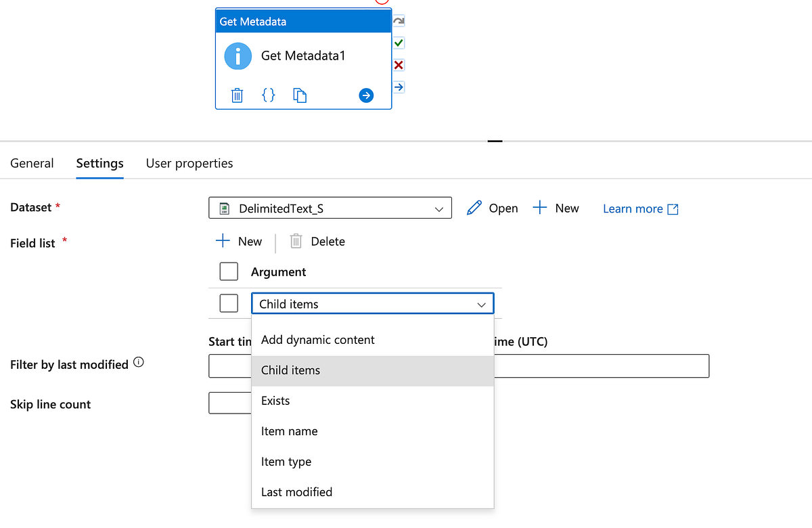The height and width of the screenshot is (528, 812).
Task: Select Exists from the field dropdown
Action: point(275,400)
